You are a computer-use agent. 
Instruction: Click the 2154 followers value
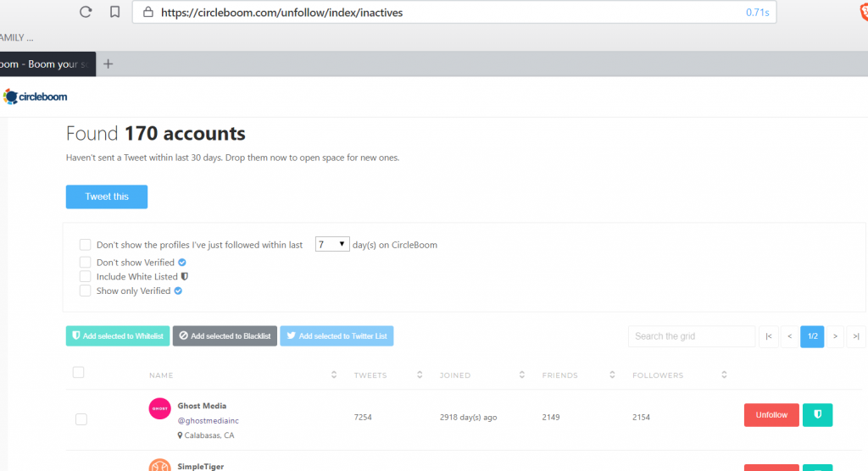(641, 418)
